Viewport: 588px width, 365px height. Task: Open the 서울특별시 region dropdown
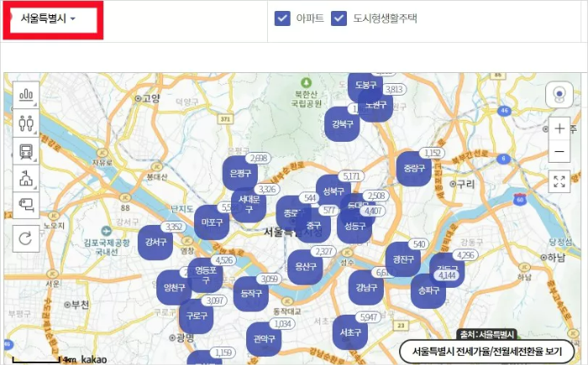48,18
